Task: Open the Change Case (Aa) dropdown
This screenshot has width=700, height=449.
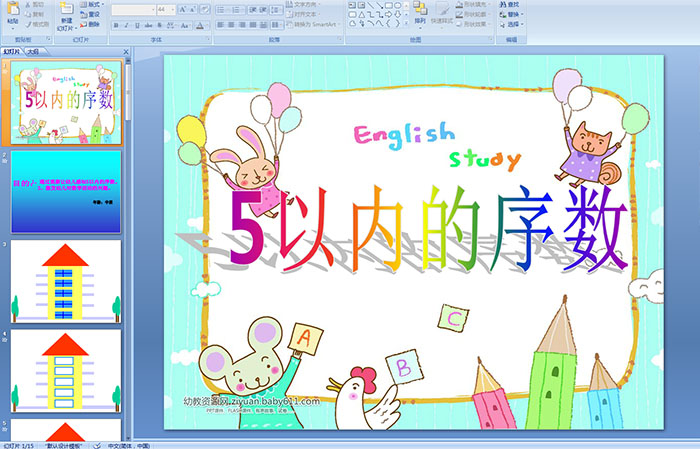Action: click(x=185, y=25)
